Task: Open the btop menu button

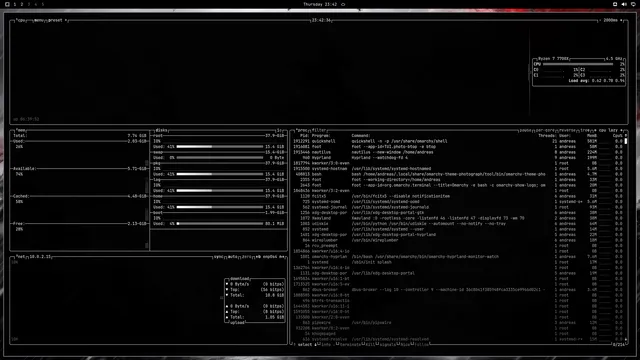Action: [39, 20]
